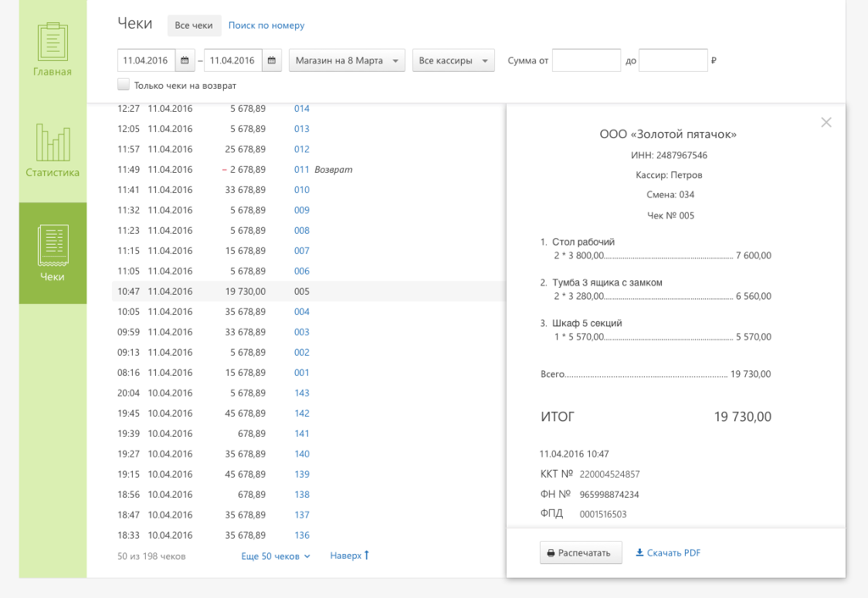Click the Распечатать print button

(581, 553)
